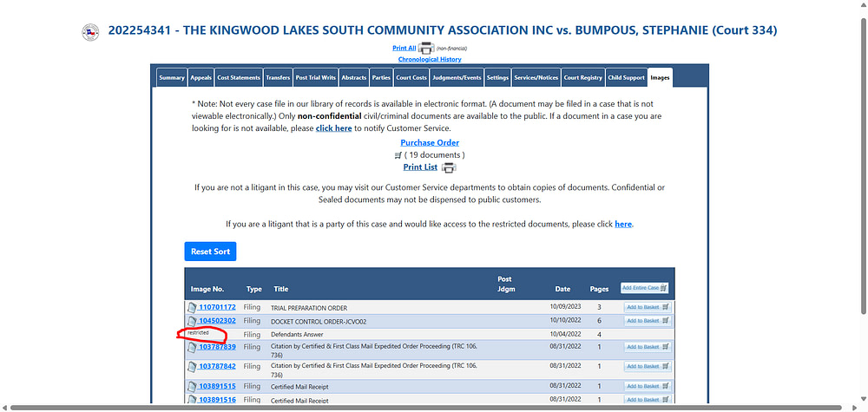868x412 pixels.
Task: Go to the Parties tab
Action: pos(381,78)
